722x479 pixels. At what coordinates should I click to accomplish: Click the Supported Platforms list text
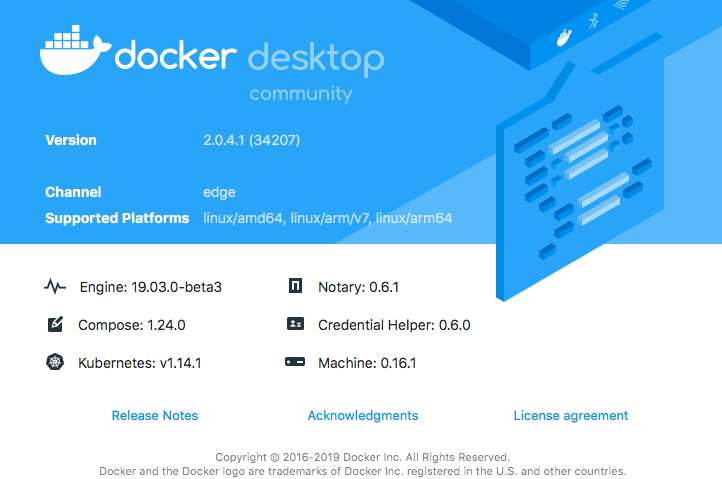[x=328, y=218]
